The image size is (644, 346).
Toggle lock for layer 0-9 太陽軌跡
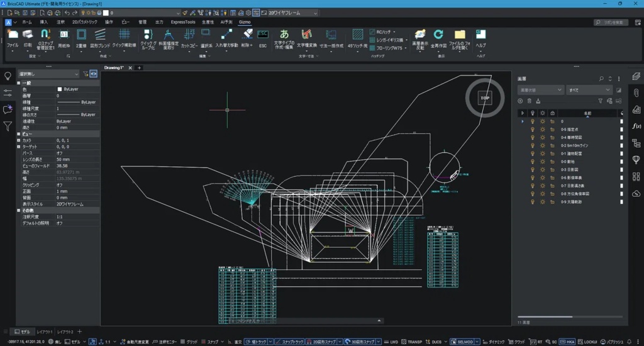pyautogui.click(x=552, y=202)
